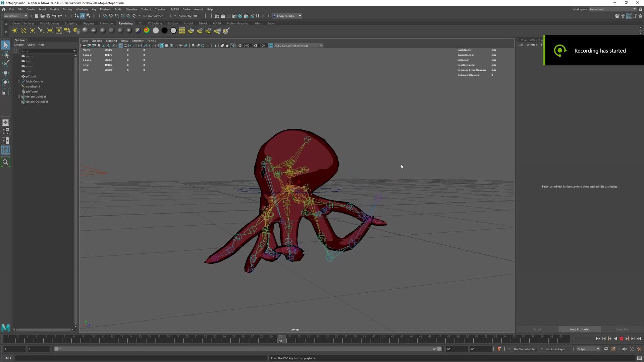
Task: Select the Select Tool in the left toolbox
Action: point(5,45)
